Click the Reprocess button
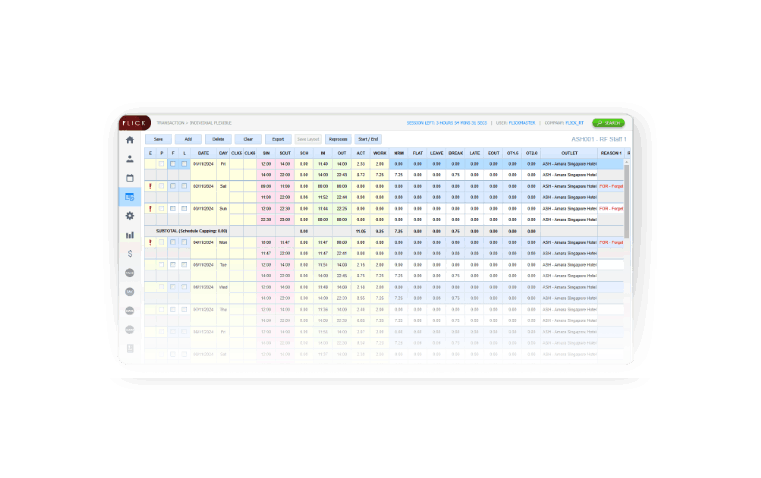Viewport: 761px width, 478px height. pos(338,139)
